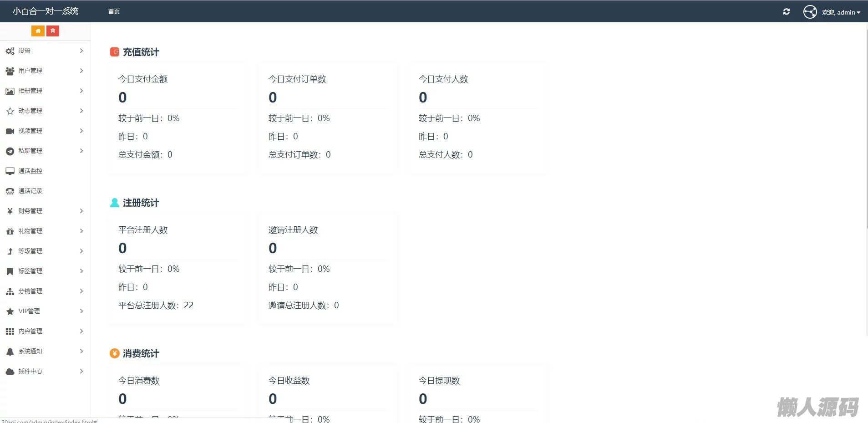Click the monitor icon beside 通话监控

click(10, 171)
